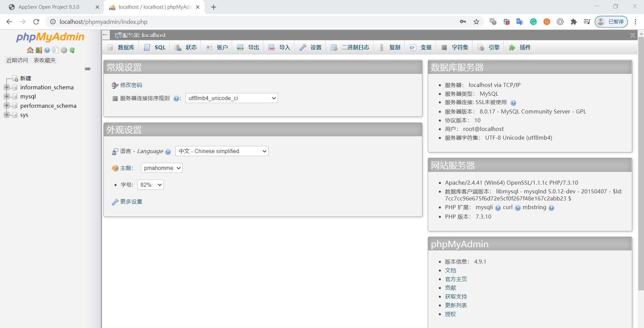Open the 更新列表 link

456,305
